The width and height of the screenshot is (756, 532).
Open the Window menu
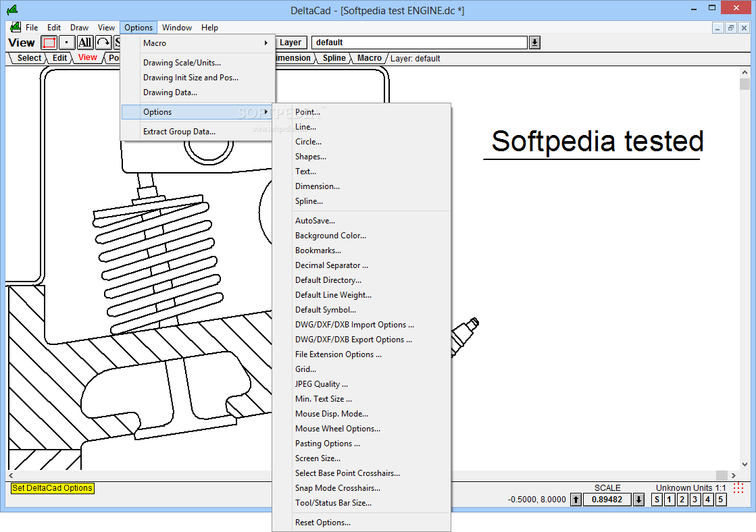(177, 28)
